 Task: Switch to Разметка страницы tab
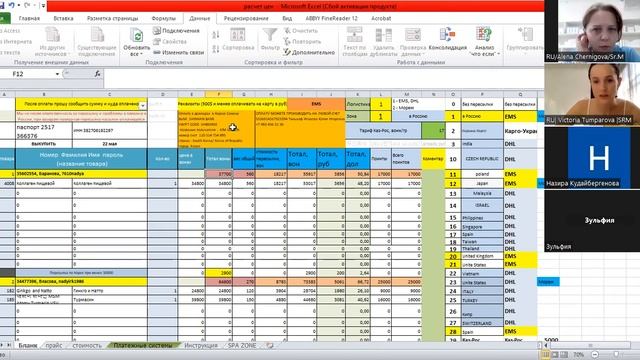[113, 18]
